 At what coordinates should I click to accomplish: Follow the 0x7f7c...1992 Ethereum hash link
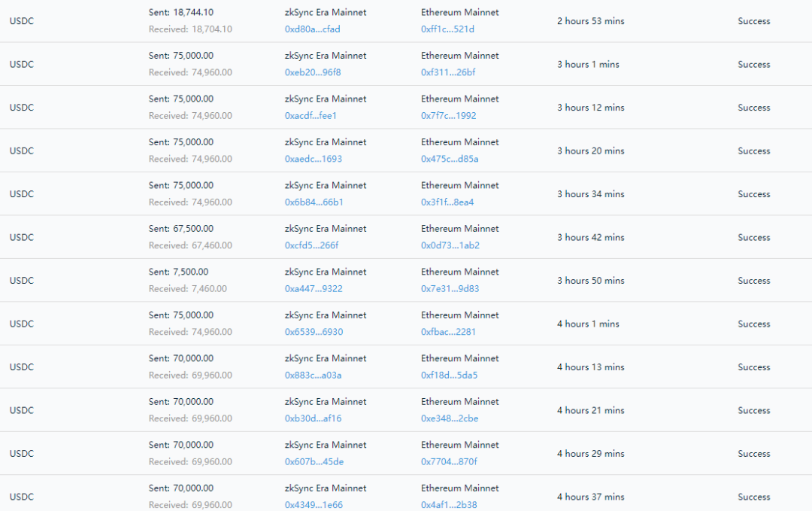448,116
